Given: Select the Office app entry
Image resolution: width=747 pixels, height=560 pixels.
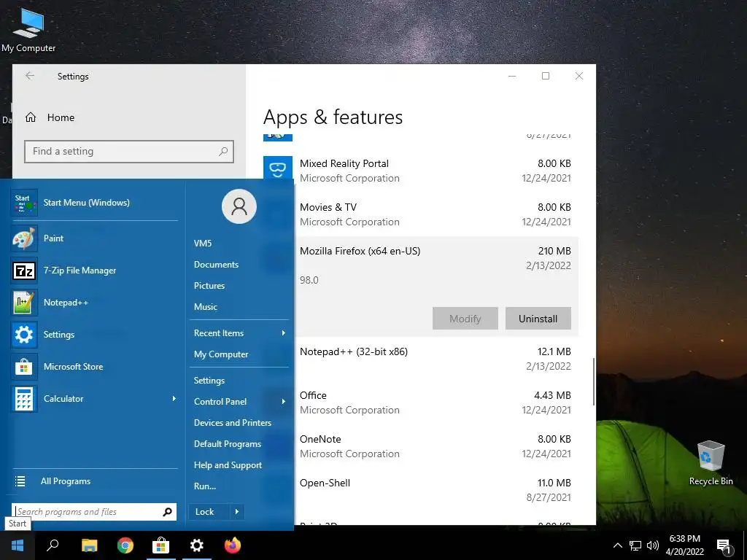Looking at the screenshot, I should coord(435,402).
